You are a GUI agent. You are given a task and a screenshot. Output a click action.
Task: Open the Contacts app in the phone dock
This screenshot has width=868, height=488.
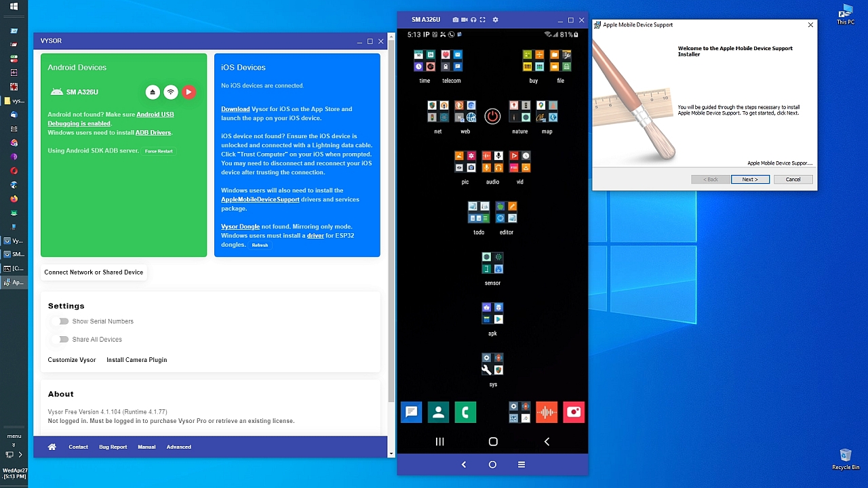click(438, 412)
